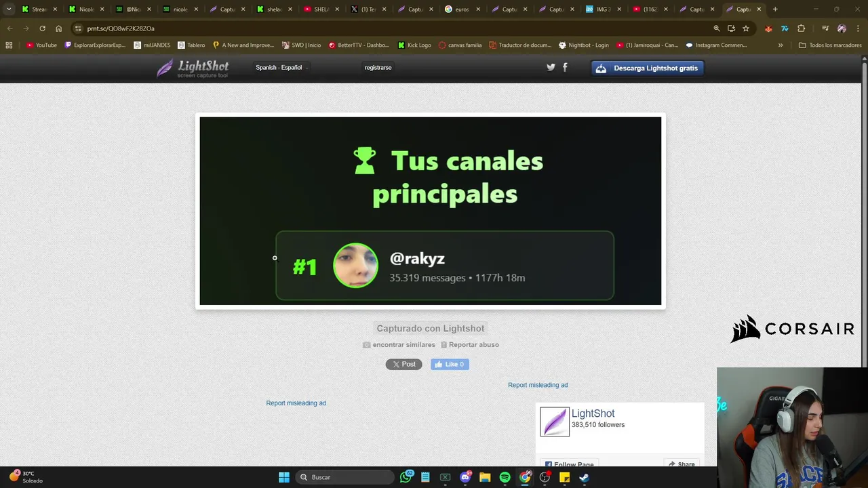Click the browser back arrow
The image size is (868, 488).
(9, 28)
